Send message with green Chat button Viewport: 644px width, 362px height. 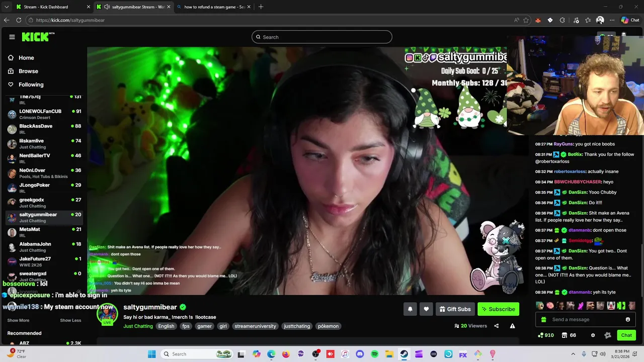click(x=626, y=335)
